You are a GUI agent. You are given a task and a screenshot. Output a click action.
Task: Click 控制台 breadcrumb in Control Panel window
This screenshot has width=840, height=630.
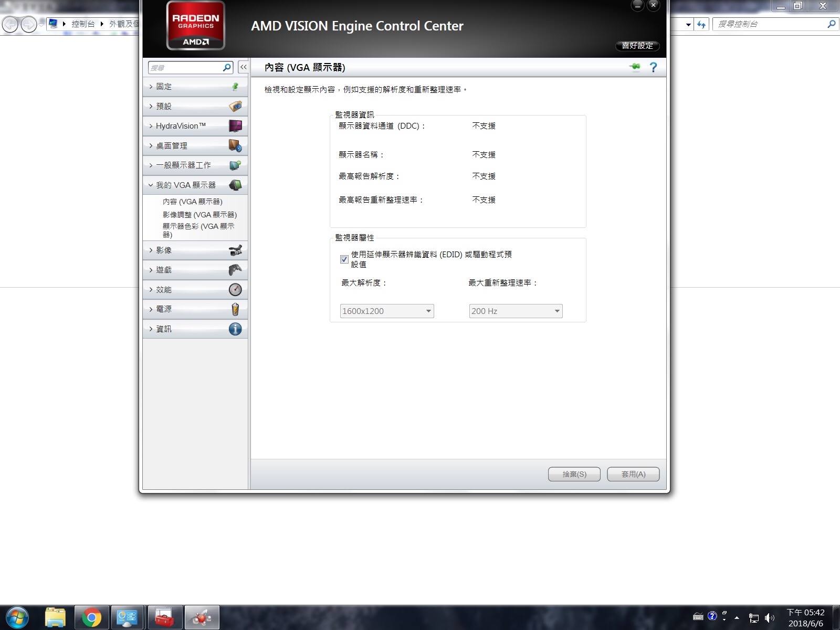pos(83,24)
